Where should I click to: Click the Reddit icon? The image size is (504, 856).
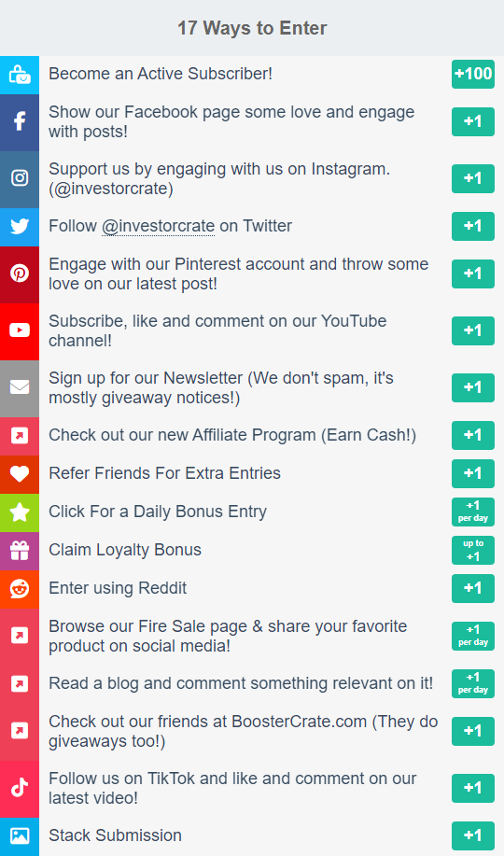tap(20, 589)
